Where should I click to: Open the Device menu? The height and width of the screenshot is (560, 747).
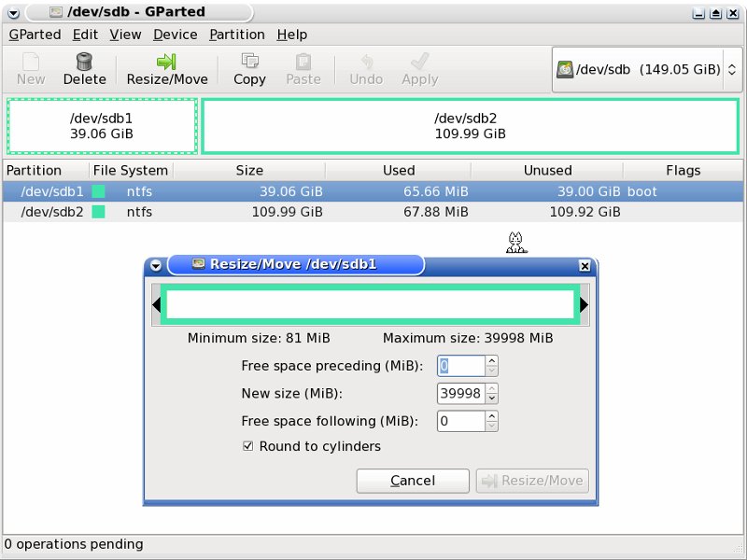pyautogui.click(x=175, y=35)
